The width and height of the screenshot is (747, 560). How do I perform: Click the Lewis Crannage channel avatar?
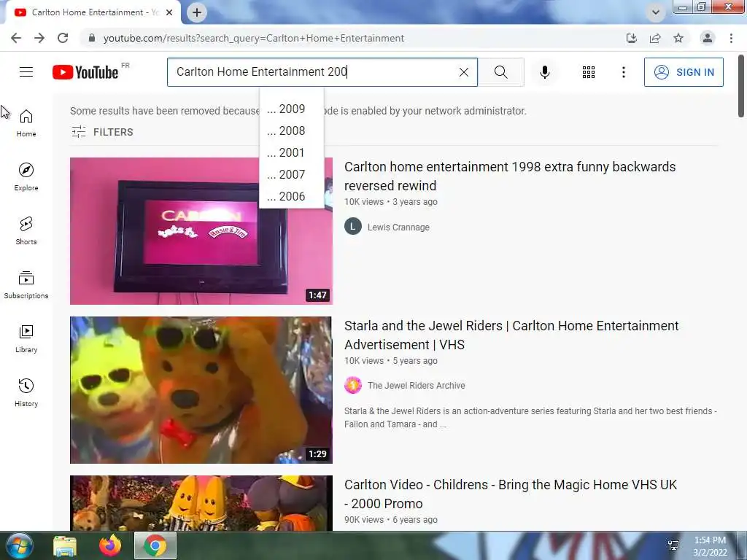(353, 226)
